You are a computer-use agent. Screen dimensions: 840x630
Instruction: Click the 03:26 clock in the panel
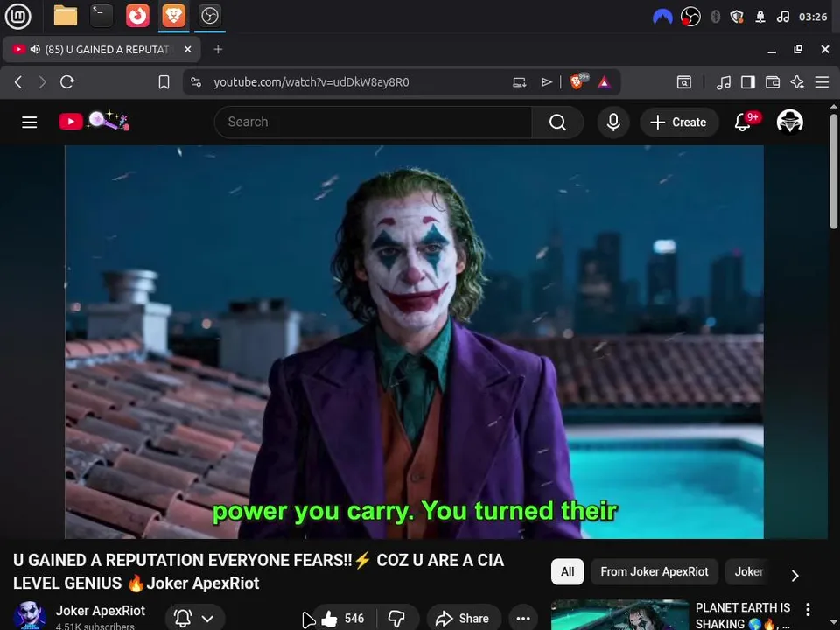(813, 17)
